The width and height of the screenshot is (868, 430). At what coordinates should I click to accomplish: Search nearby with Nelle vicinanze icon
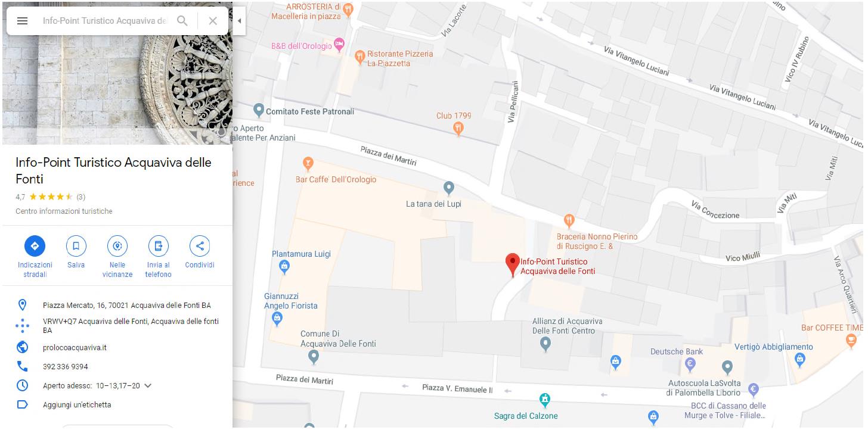point(117,246)
